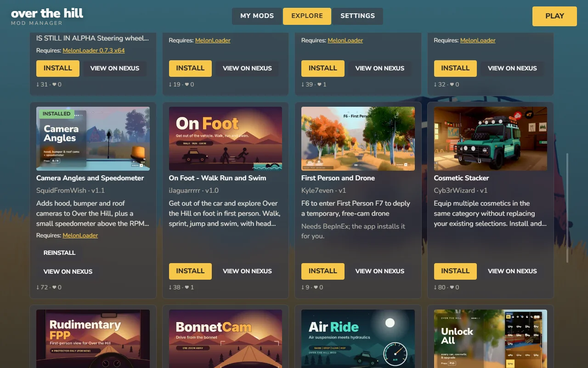View Cosmetic Stacker on Nexus

pyautogui.click(x=512, y=271)
